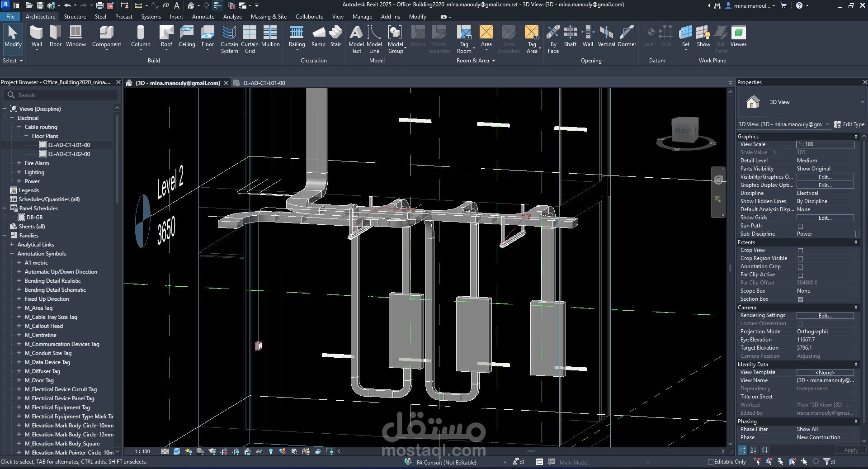Close the 3D view tab

[226, 83]
